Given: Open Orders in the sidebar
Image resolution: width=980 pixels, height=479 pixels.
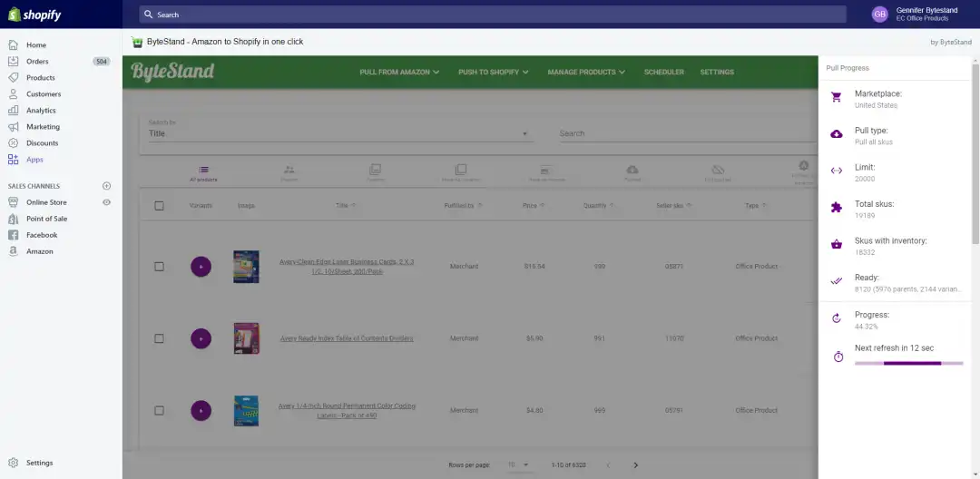Looking at the screenshot, I should (37, 61).
